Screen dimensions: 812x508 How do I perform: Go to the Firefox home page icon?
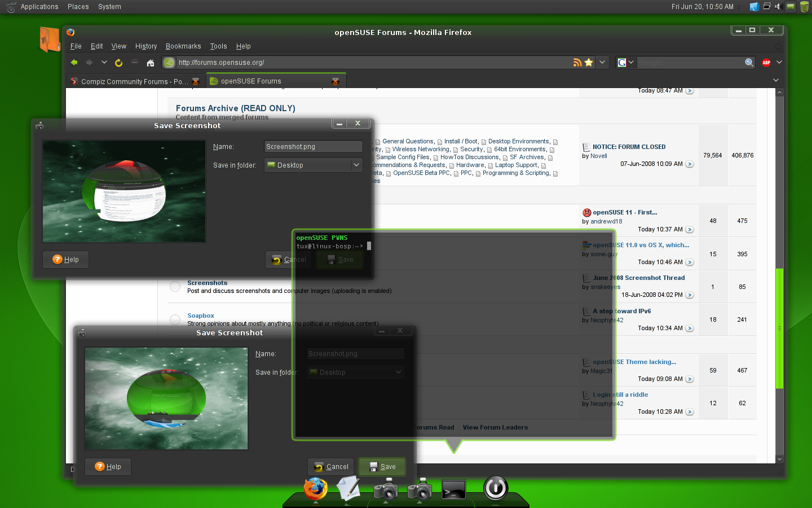point(150,63)
